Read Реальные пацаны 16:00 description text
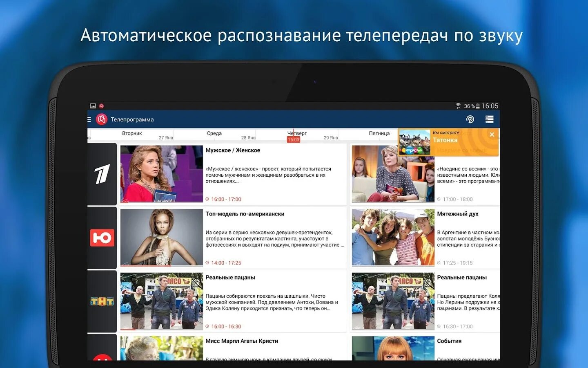The image size is (588, 368). pyautogui.click(x=272, y=302)
